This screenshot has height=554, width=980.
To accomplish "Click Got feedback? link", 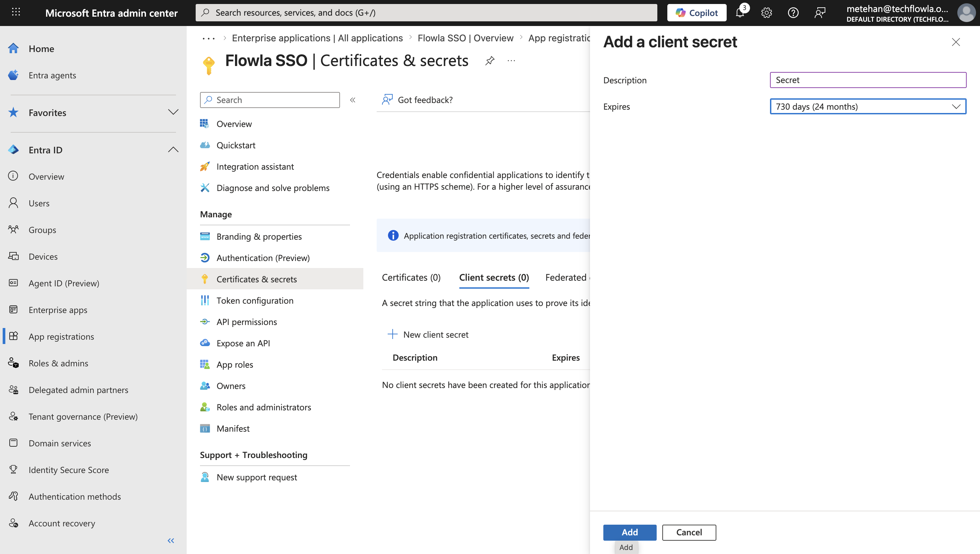I will tap(418, 100).
